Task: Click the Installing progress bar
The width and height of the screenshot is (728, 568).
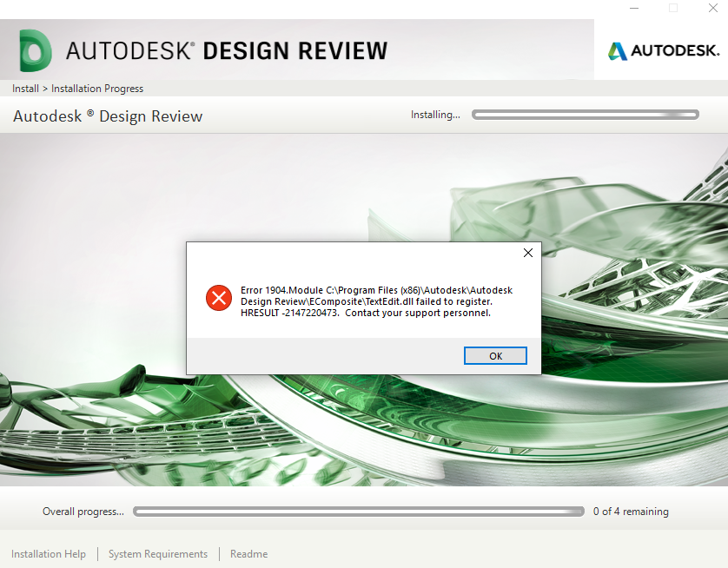Action: tap(585, 116)
